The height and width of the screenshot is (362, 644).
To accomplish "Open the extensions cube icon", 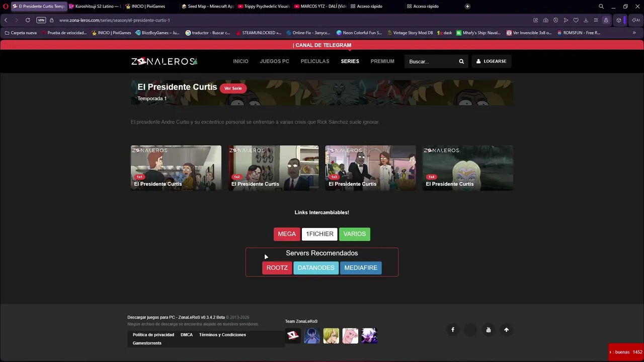I will [619, 20].
